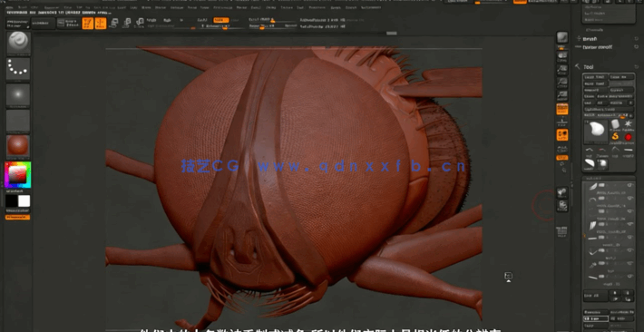The height and width of the screenshot is (332, 644).
Task: Enable the M material-only mode
Action: (181, 20)
